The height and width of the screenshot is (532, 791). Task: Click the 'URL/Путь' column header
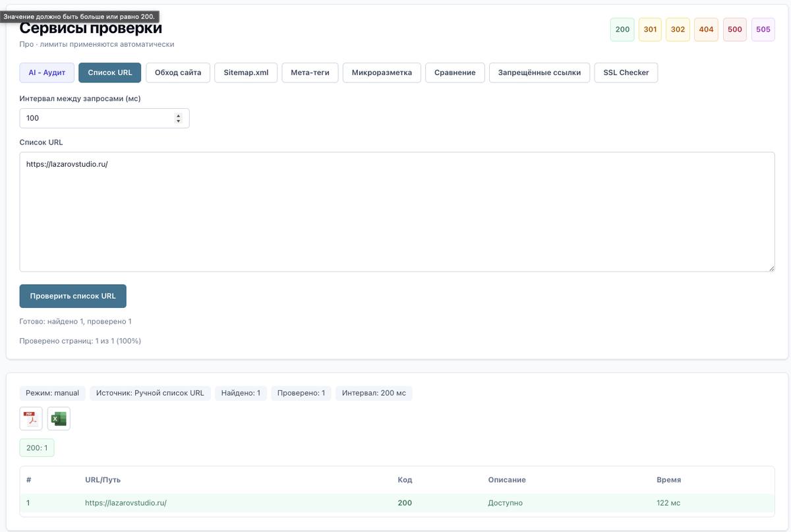(x=103, y=480)
